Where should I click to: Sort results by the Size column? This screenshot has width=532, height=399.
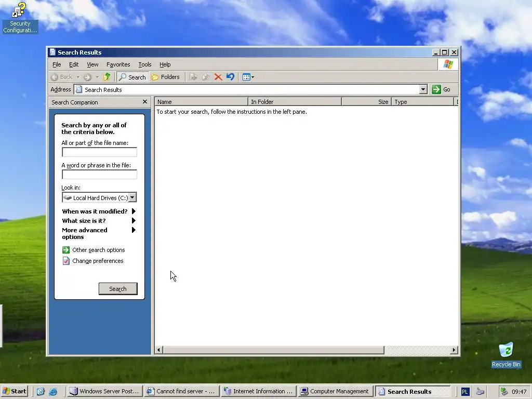pyautogui.click(x=366, y=102)
